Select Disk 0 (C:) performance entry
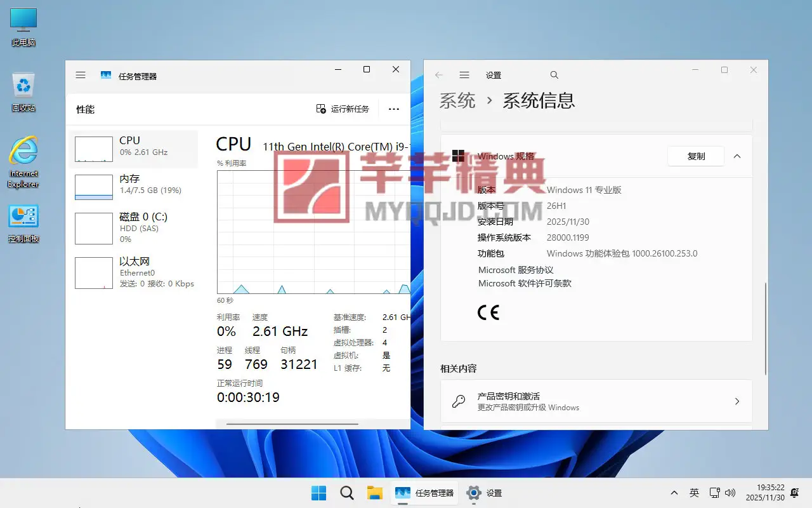 click(x=133, y=227)
